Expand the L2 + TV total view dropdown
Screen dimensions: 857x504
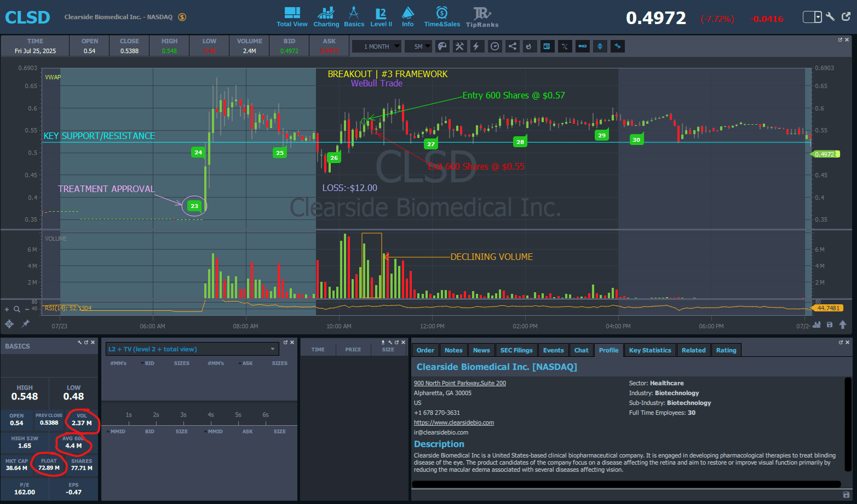pos(273,349)
